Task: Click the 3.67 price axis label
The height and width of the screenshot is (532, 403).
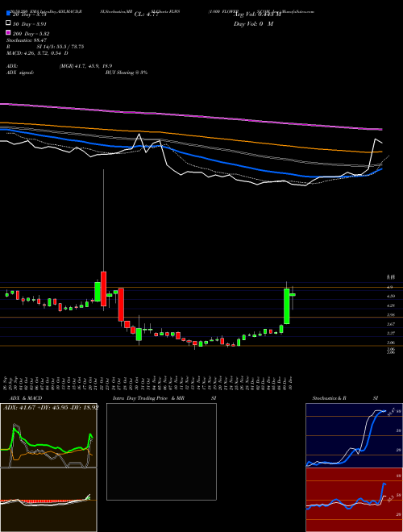Action: point(391,324)
